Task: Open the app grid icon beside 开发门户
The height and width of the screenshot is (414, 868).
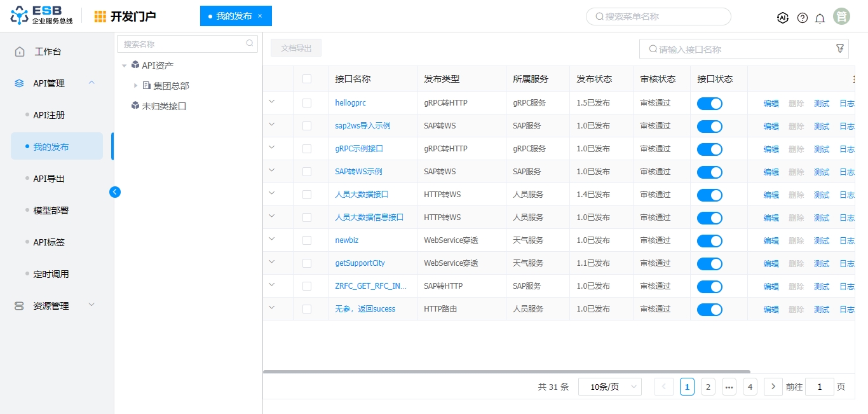Action: 100,17
